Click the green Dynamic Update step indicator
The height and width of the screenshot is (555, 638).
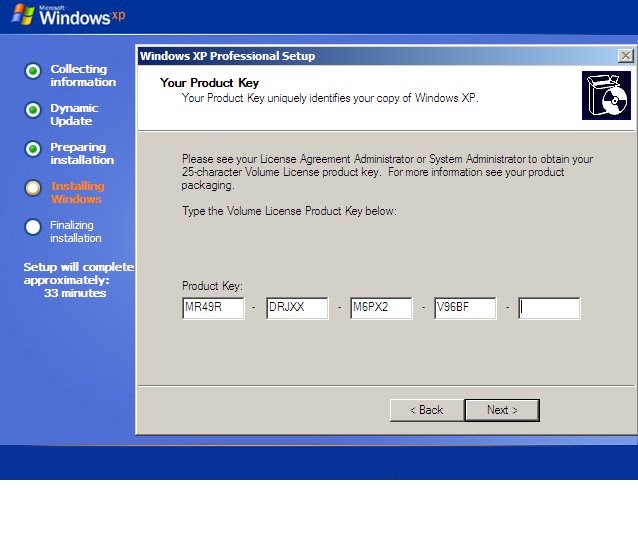[x=33, y=110]
